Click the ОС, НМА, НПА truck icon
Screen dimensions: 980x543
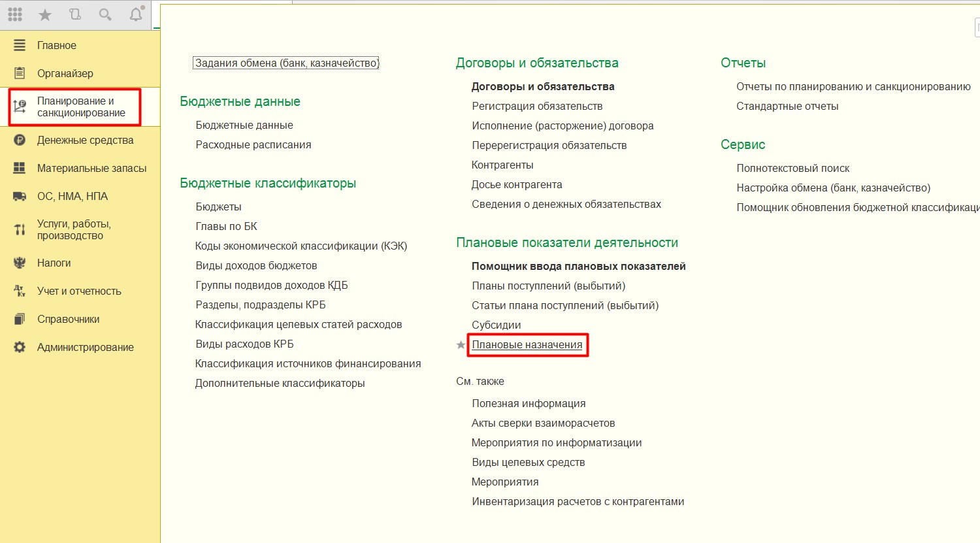pos(20,196)
